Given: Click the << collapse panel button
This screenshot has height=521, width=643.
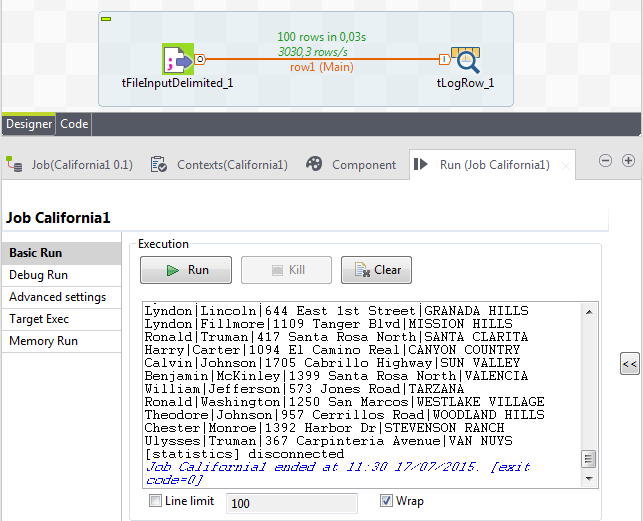Looking at the screenshot, I should point(629,364).
